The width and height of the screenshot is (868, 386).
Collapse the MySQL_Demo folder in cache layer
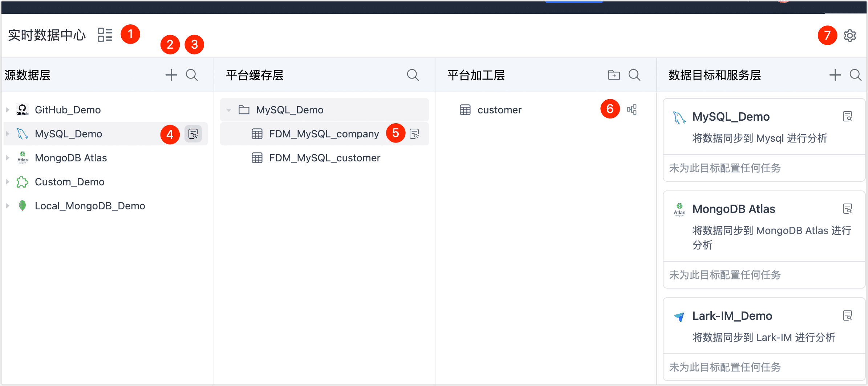click(229, 110)
